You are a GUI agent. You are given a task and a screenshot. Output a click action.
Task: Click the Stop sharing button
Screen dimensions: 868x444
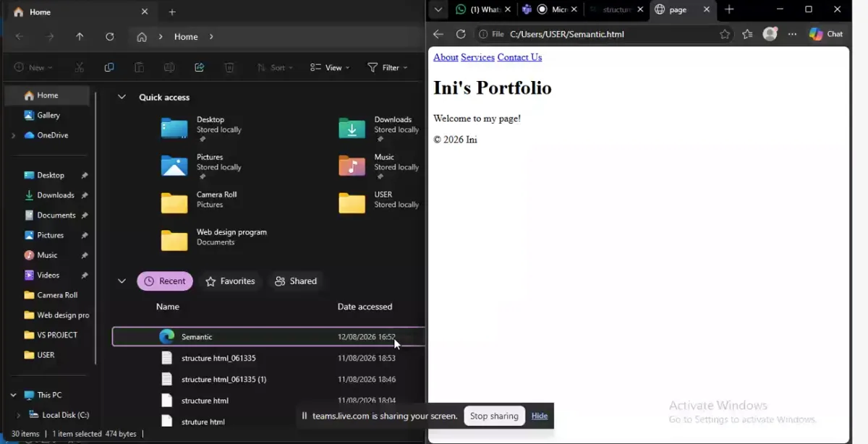tap(494, 416)
